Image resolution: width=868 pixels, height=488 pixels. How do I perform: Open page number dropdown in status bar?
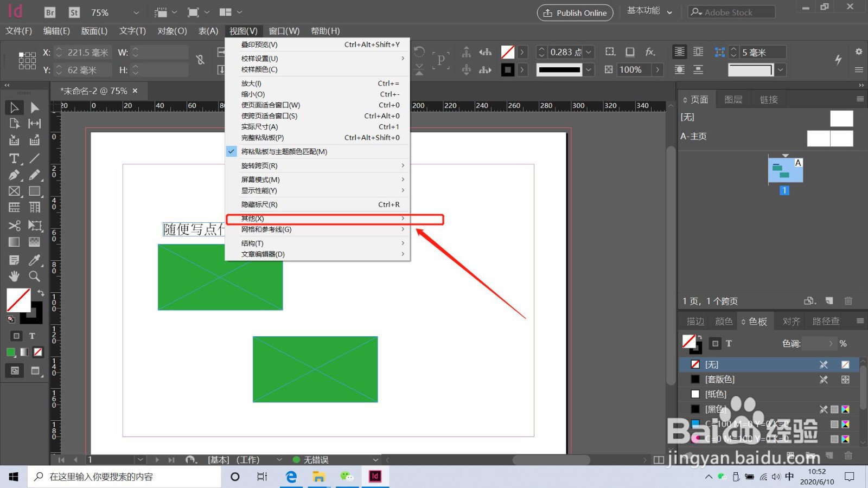141,460
